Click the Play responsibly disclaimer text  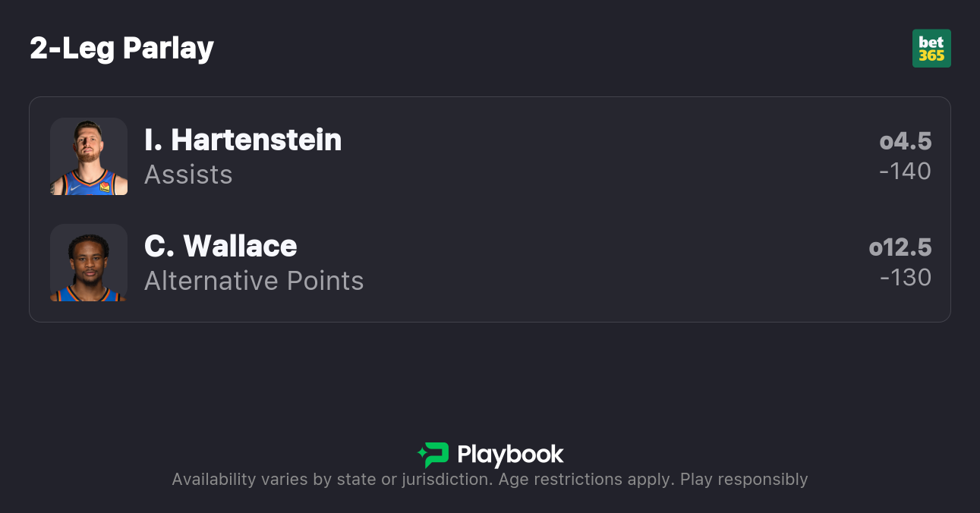[743, 480]
